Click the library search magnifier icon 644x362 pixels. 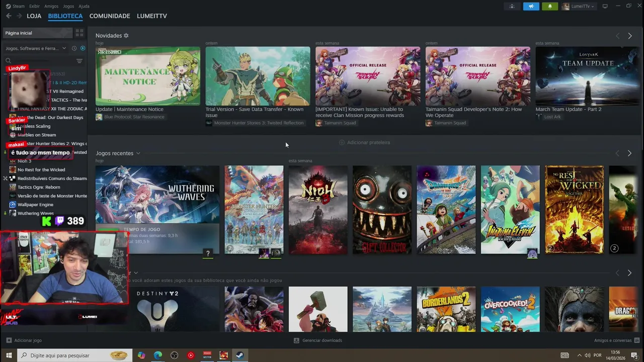click(x=8, y=61)
